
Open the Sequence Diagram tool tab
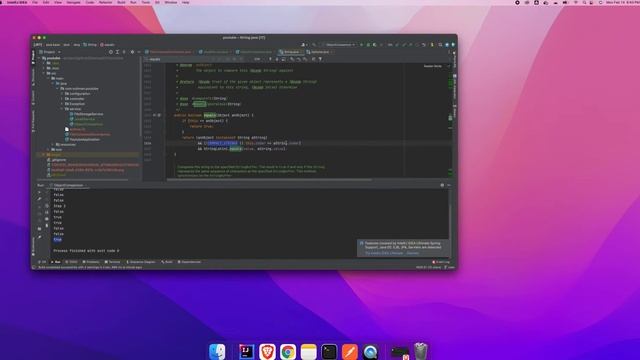(x=141, y=262)
